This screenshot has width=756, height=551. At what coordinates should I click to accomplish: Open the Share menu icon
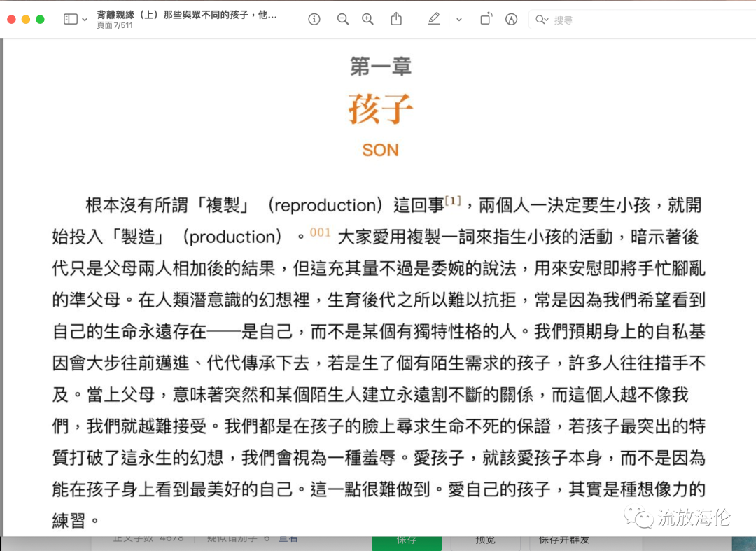(x=396, y=19)
